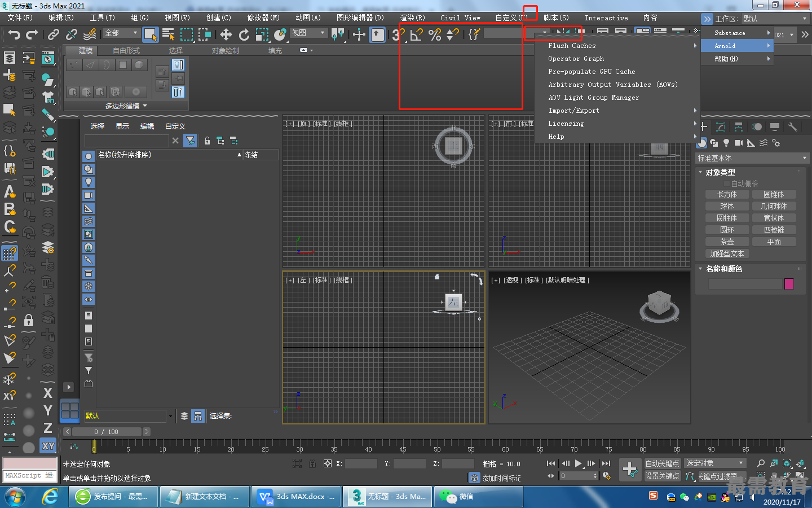Select Flush Caches in the Arnold menu
The width and height of the screenshot is (812, 508).
(x=617, y=46)
